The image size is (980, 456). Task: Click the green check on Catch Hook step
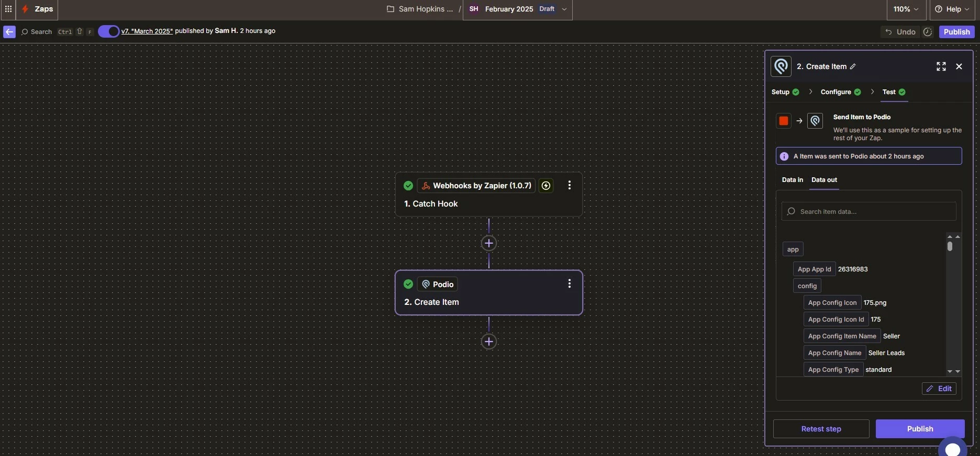click(408, 186)
